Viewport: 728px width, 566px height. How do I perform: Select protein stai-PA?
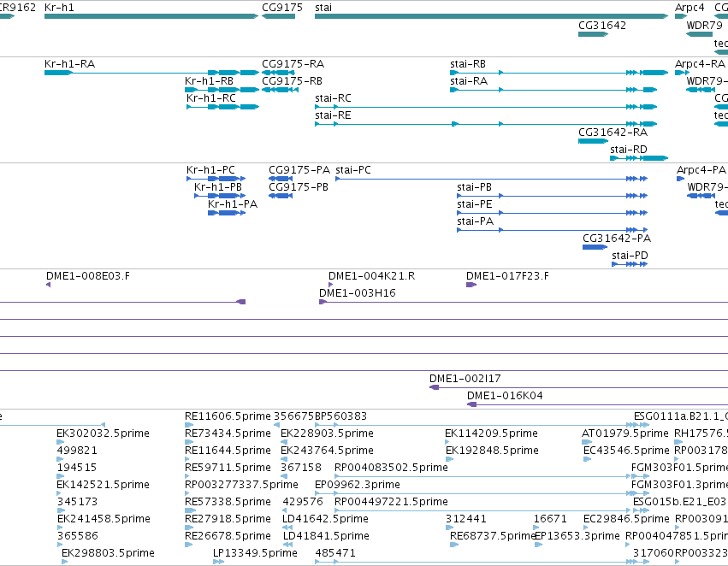[x=552, y=230]
